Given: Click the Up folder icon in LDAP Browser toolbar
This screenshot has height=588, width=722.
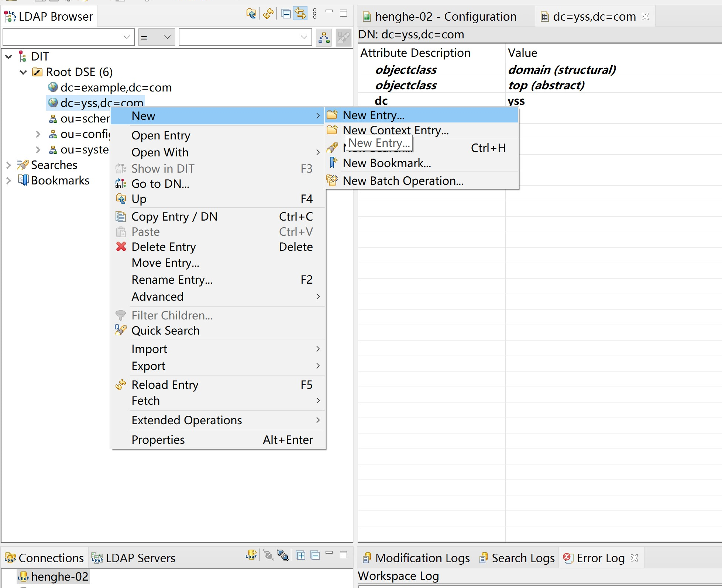Looking at the screenshot, I should click(251, 14).
